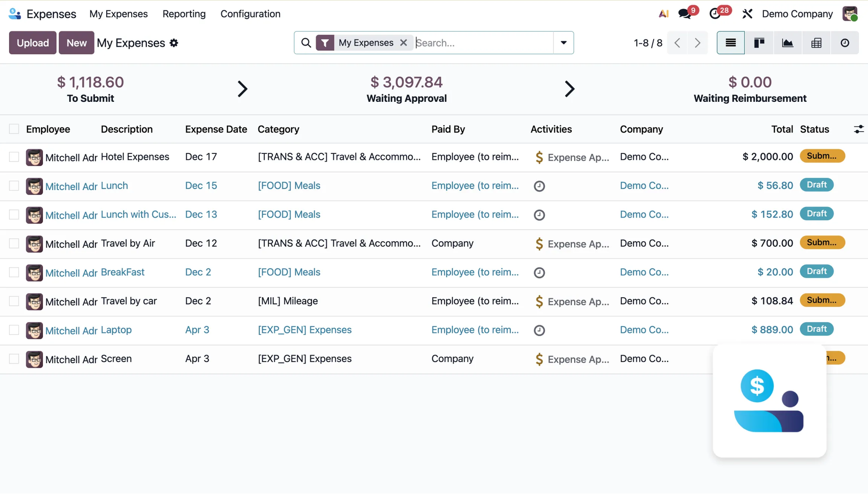868x494 pixels.
Task: Open the debug tools wrench icon
Action: 747,14
